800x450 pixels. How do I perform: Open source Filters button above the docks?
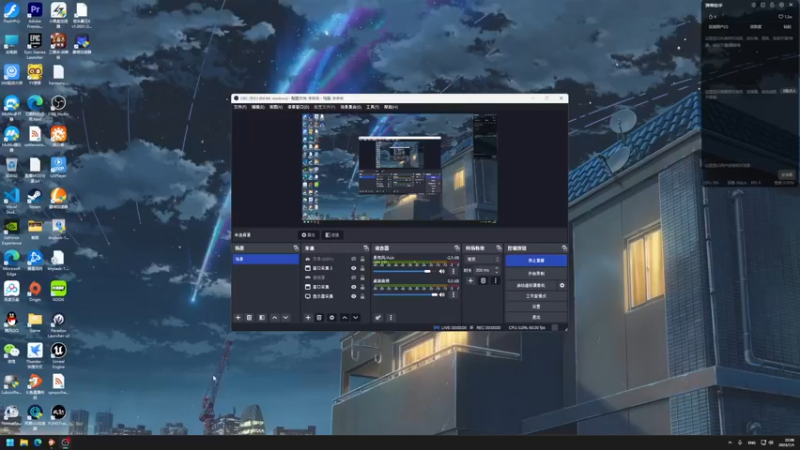(x=332, y=235)
